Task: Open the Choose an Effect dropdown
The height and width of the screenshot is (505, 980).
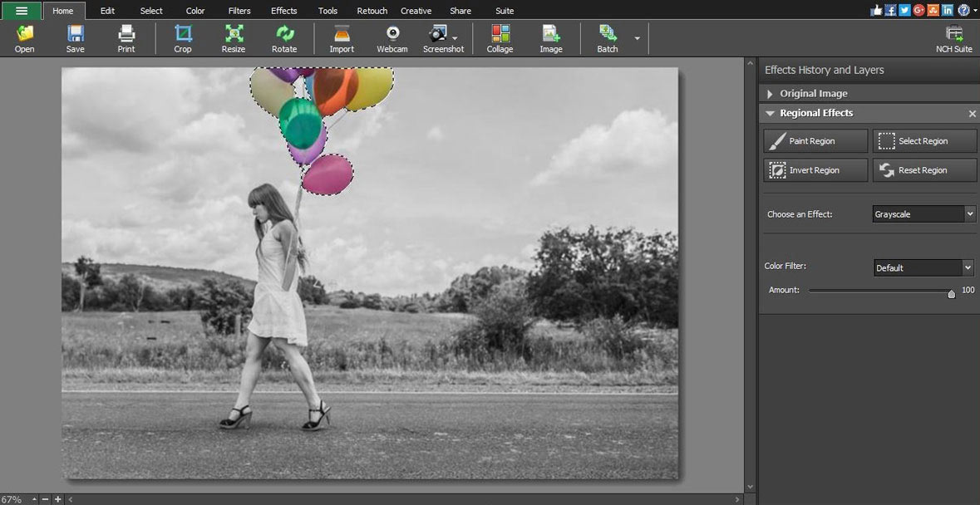Action: click(923, 214)
